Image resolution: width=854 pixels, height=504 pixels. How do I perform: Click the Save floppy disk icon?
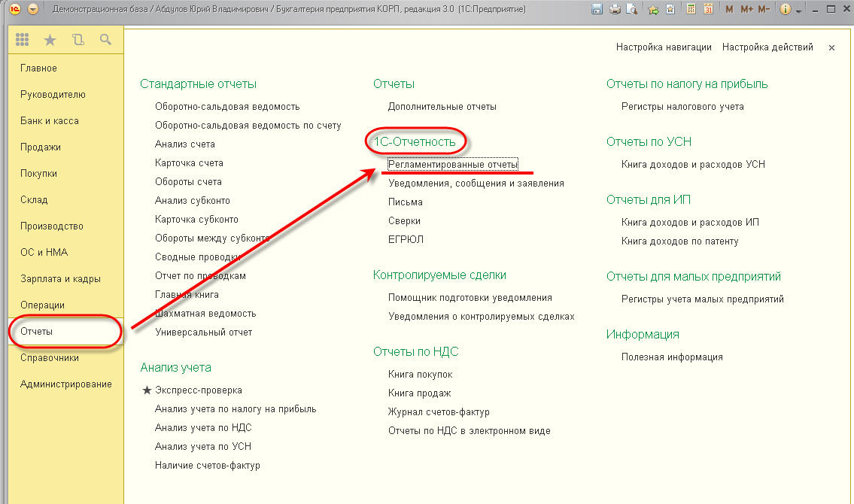coord(597,9)
